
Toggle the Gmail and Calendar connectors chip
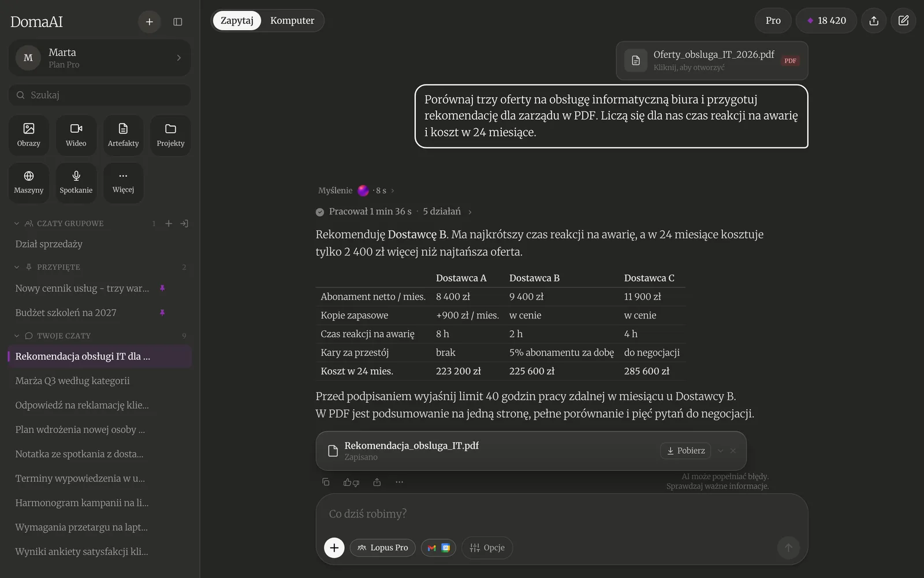pos(439,548)
